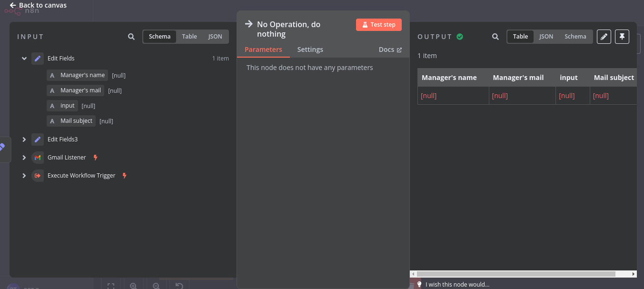Click type icon beside Manager's name field
The width and height of the screenshot is (644, 289).
[x=52, y=75]
